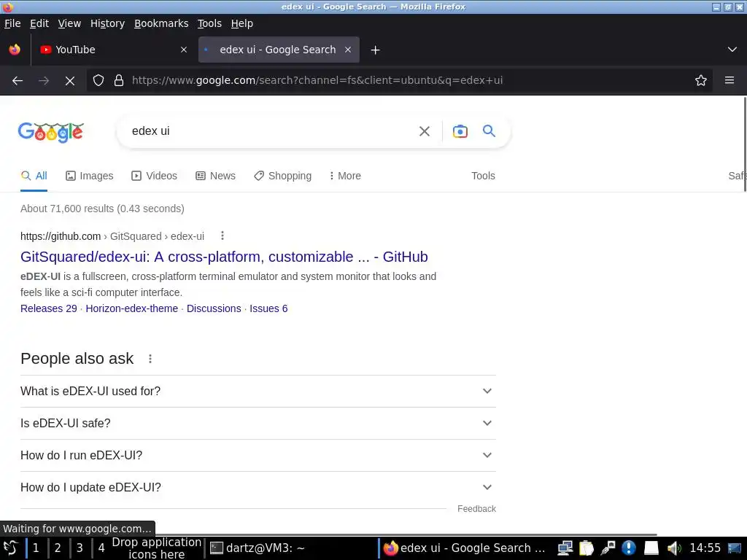Clear the Google search box text
Screen dimensions: 747x560
pyautogui.click(x=425, y=131)
